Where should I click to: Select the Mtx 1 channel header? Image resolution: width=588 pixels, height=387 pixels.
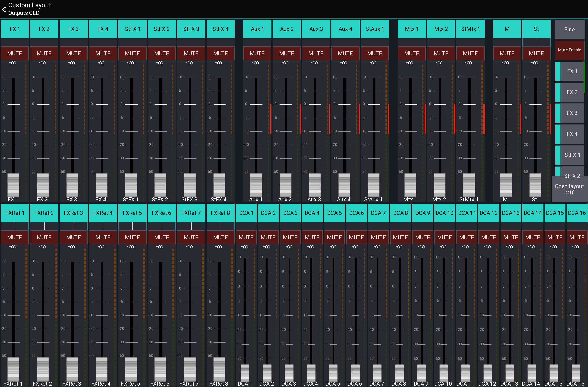click(x=412, y=29)
